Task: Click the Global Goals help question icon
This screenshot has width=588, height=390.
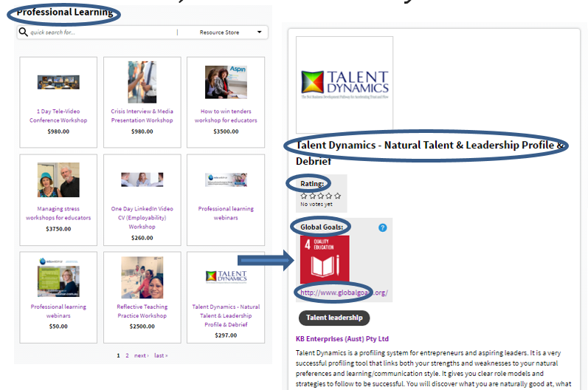Action: point(382,227)
